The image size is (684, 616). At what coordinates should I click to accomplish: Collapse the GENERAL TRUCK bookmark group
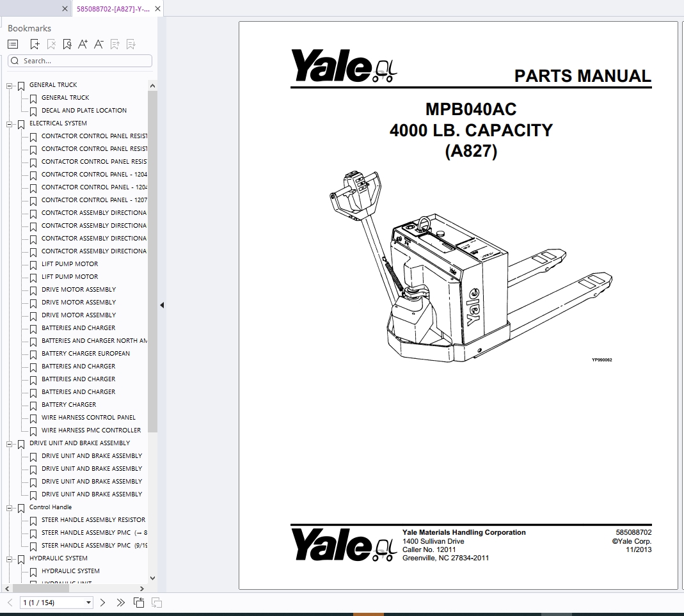tap(9, 86)
